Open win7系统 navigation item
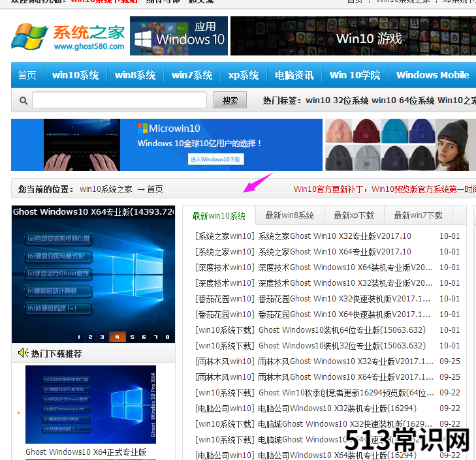The image size is (476, 460). [x=192, y=75]
